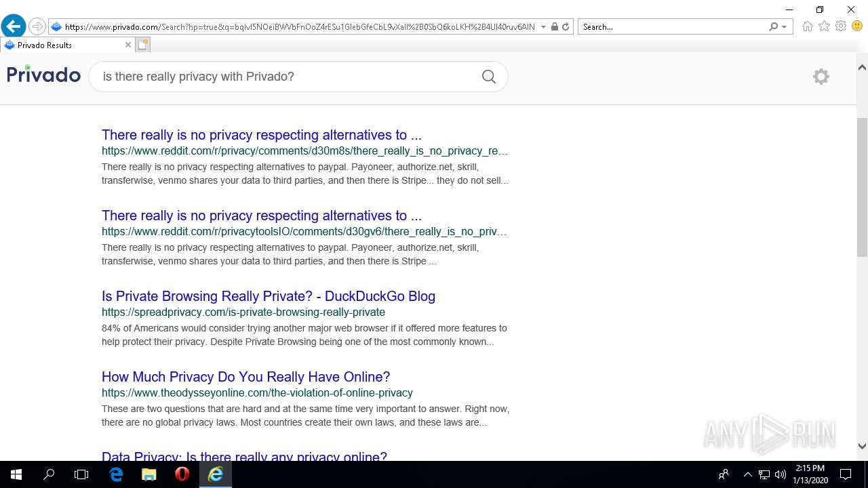
Task: Click the page scrollbar down arrow
Action: point(862,446)
